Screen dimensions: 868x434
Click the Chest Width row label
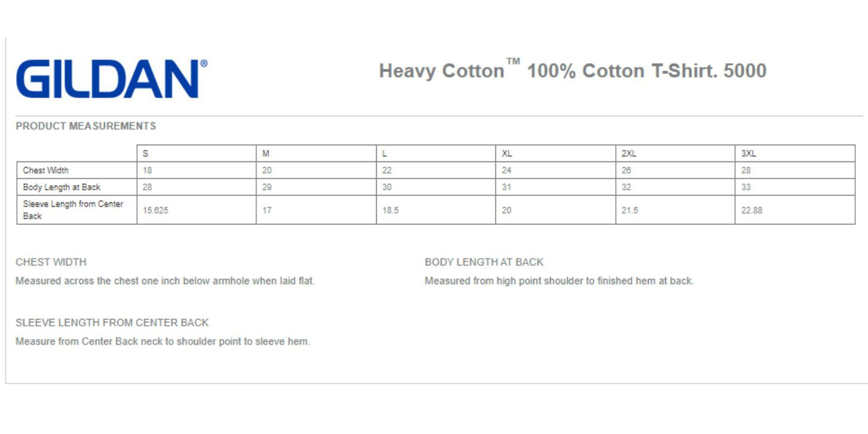coord(46,170)
